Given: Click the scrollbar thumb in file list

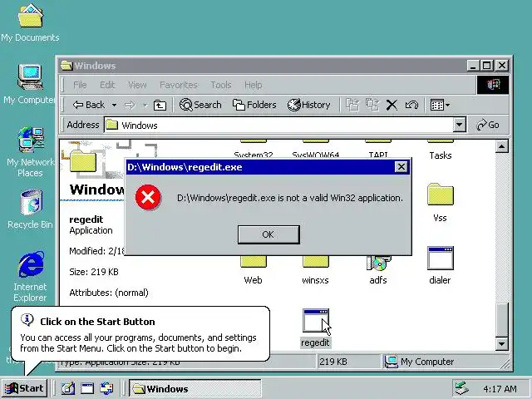Looking at the screenshot, I should point(501,319).
